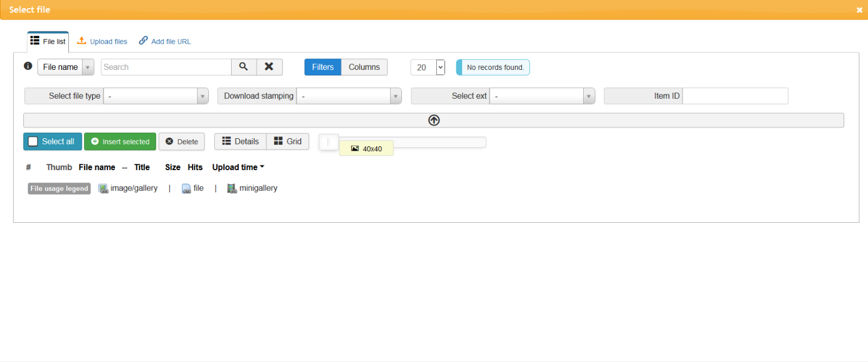Click the 40x40 thumbnail size label
Viewport: 868px width, 362px height.
point(367,148)
